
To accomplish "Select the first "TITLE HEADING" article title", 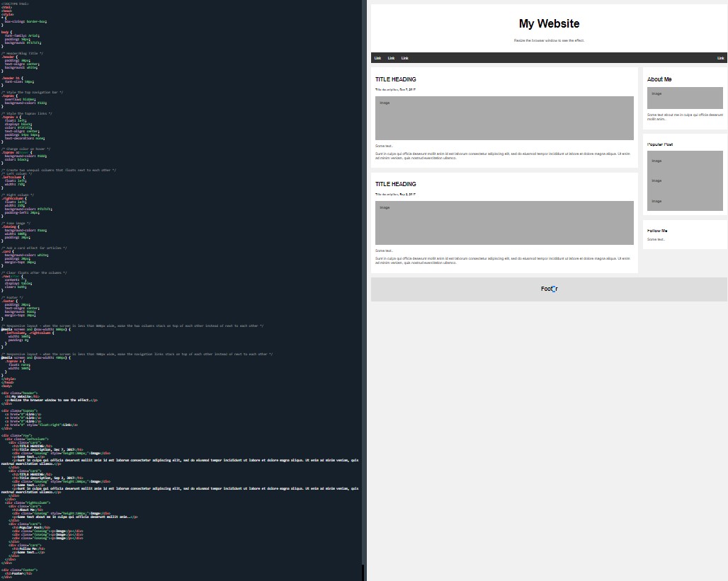I will pyautogui.click(x=396, y=79).
